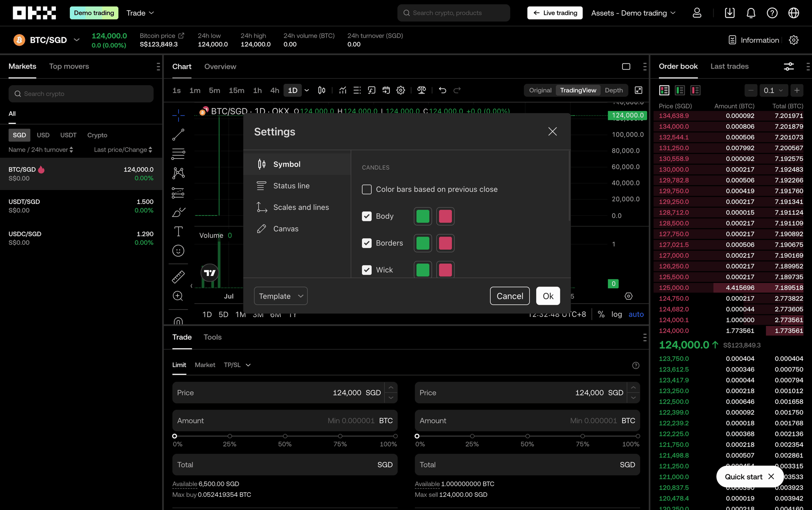
Task: Click Cancel in Settings dialog
Action: [x=510, y=296]
